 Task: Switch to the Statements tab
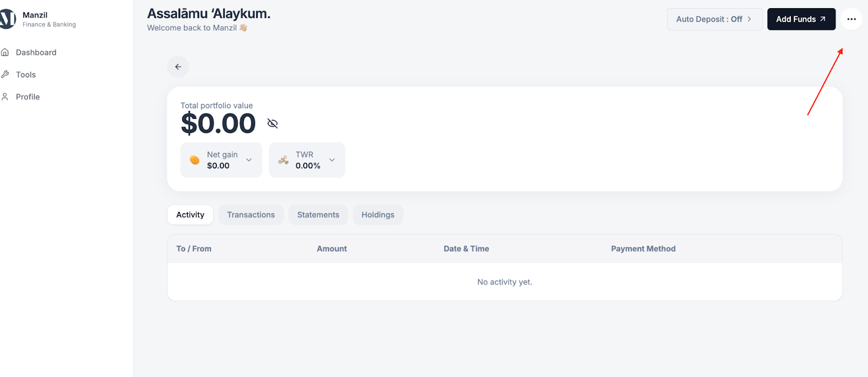[318, 215]
